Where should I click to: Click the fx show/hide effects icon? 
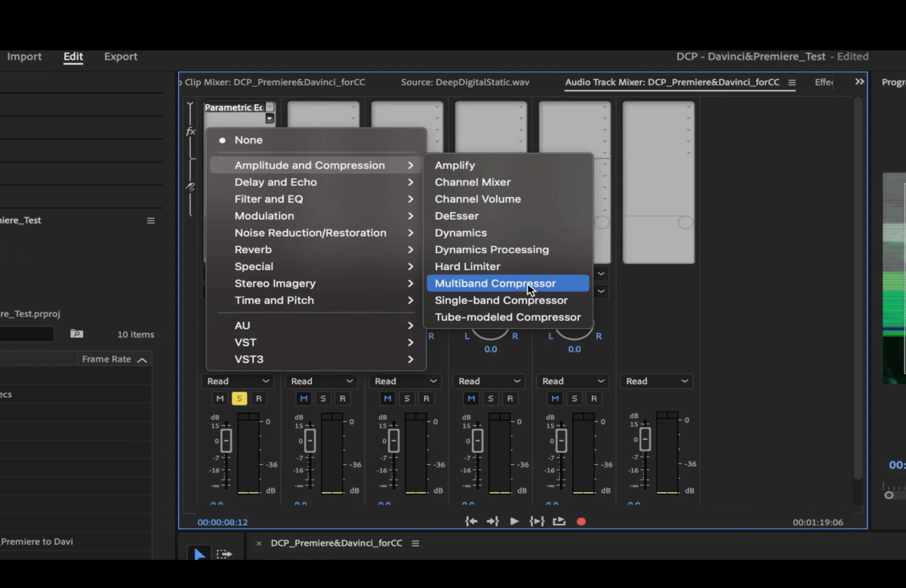coord(190,131)
